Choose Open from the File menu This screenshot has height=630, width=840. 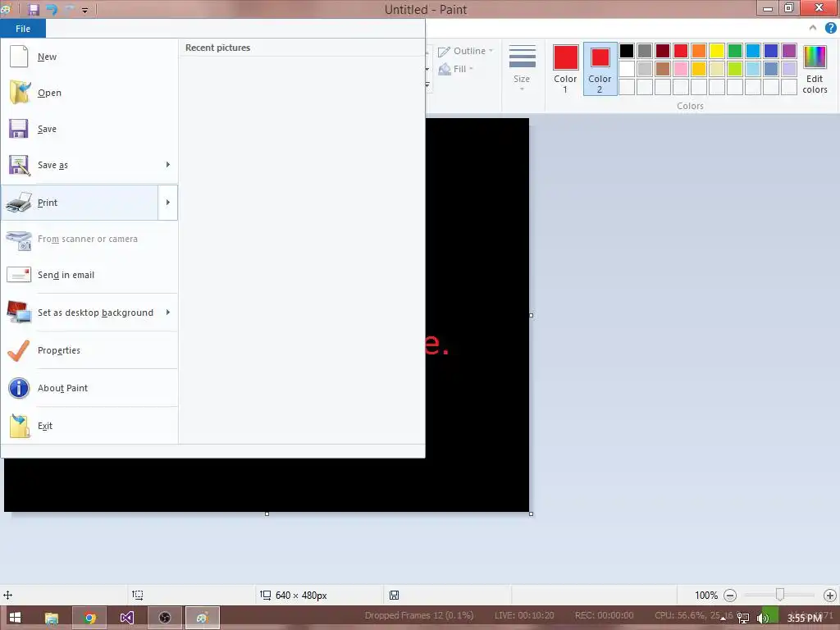[89, 92]
